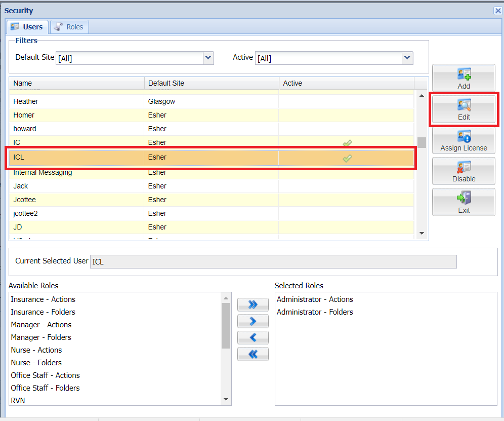
Task: Click the Users tab icon
Action: coord(15,27)
